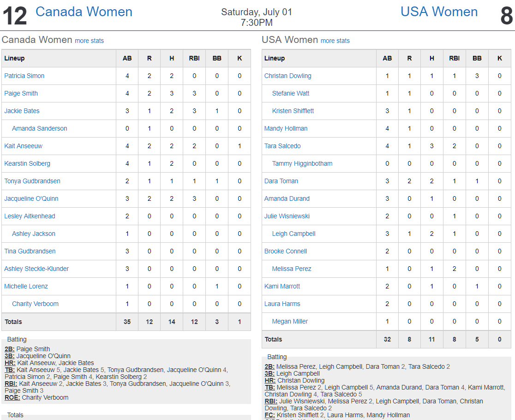Click Megan Miller's name

tap(290, 322)
